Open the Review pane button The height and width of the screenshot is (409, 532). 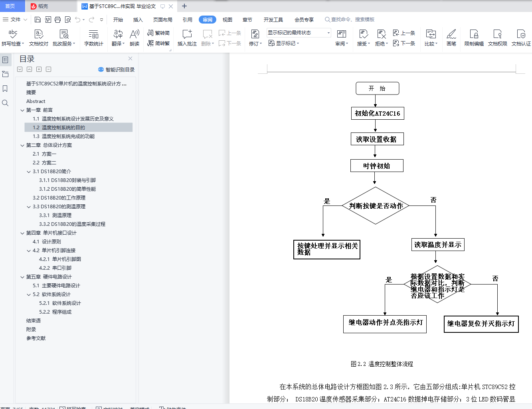tap(342, 38)
